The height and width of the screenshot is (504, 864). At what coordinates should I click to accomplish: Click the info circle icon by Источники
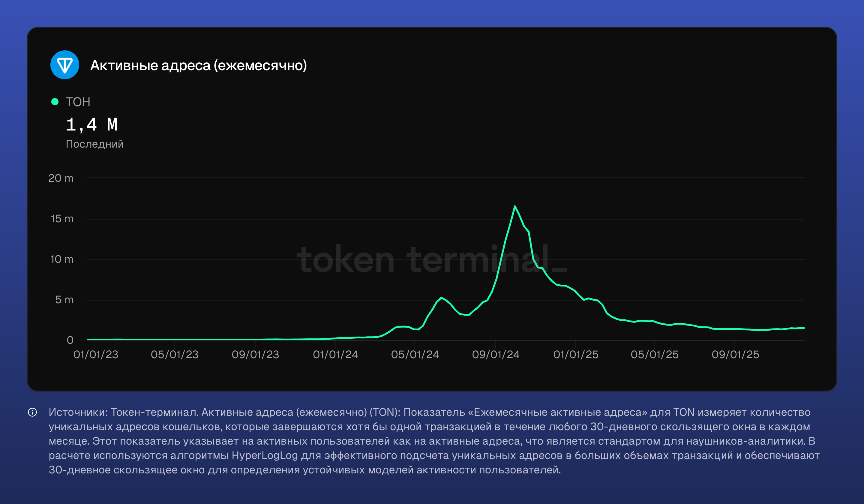pyautogui.click(x=32, y=412)
